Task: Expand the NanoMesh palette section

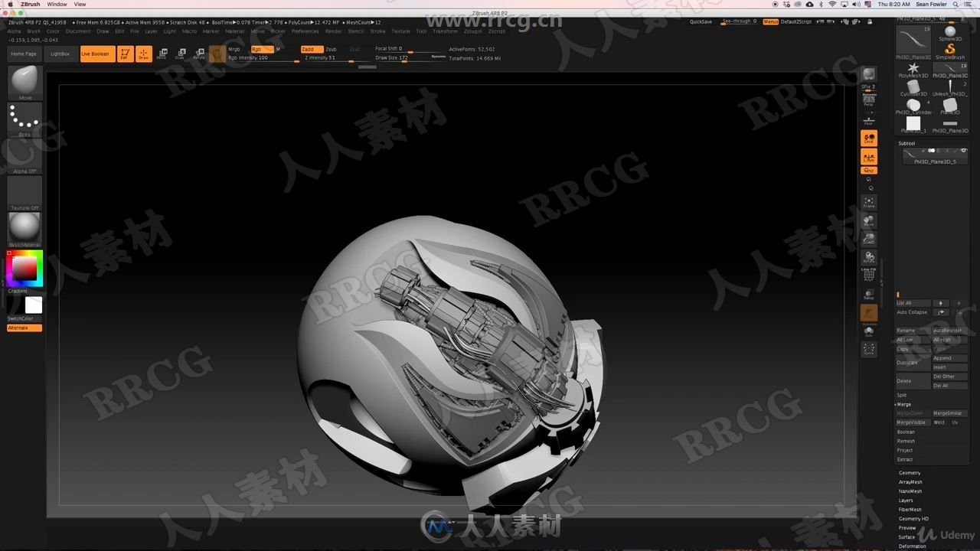Action: click(910, 491)
